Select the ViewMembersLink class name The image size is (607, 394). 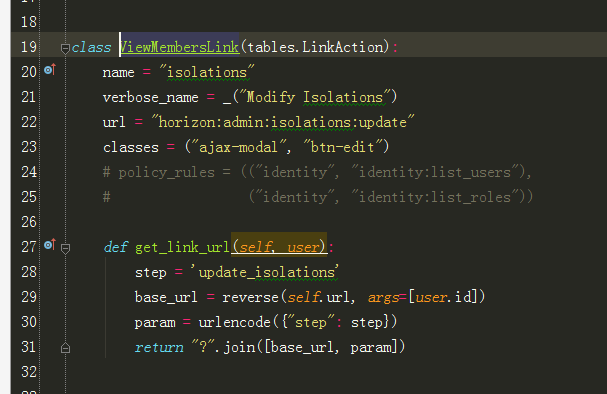[x=179, y=47]
